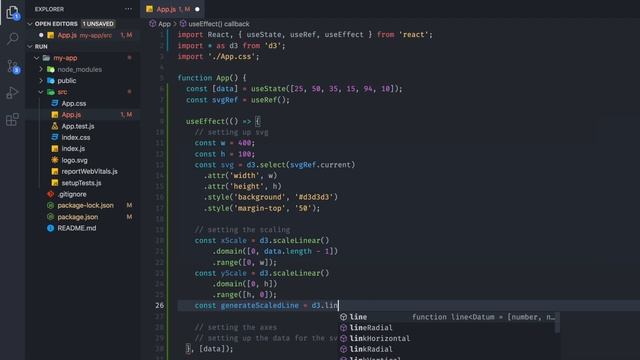Click the App.js tab file icon
The height and width of the screenshot is (360, 640).
(x=149, y=9)
